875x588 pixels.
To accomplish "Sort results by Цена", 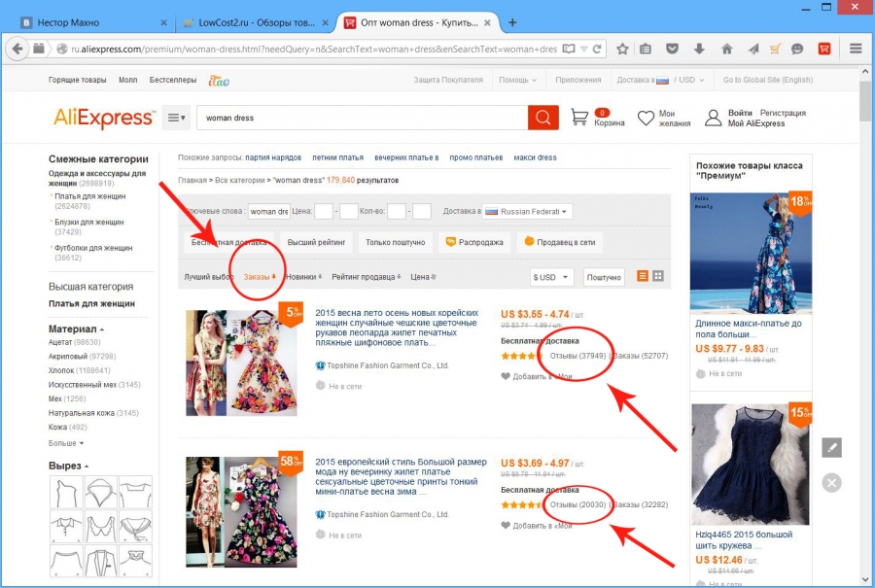I will point(423,277).
